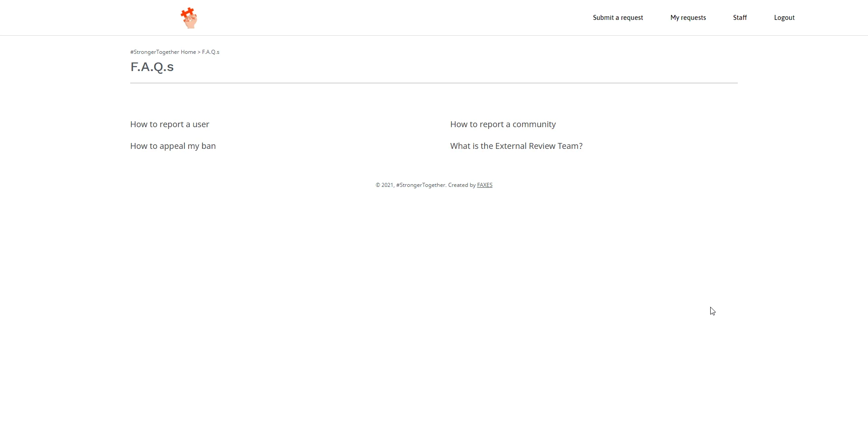Click Staff in the navigation bar
The height and width of the screenshot is (424, 868).
(x=740, y=18)
